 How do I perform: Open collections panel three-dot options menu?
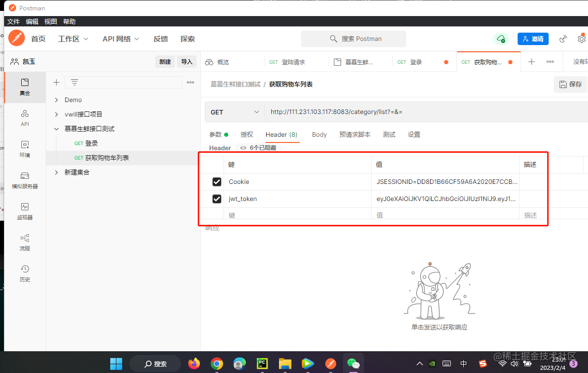tap(190, 82)
